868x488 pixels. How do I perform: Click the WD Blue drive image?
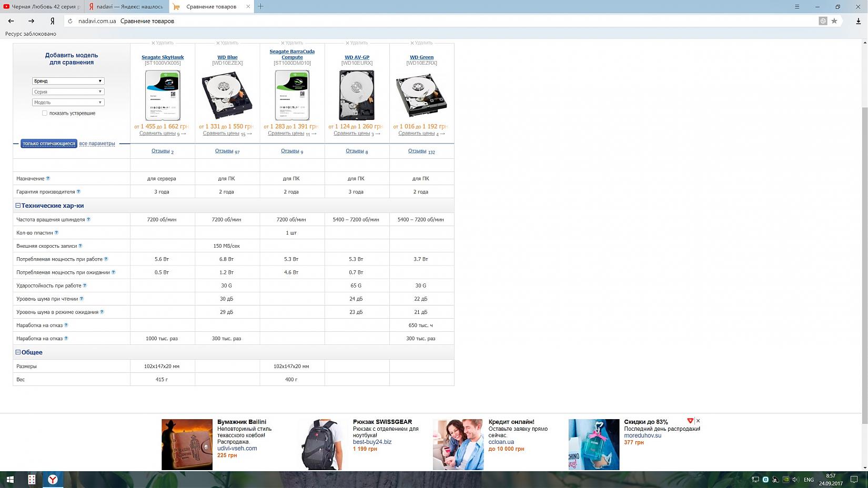pos(227,96)
